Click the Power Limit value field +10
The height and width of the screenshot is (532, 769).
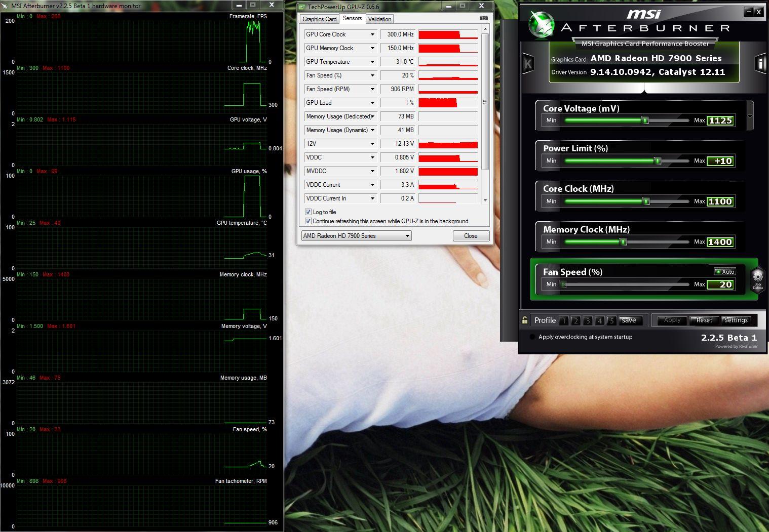(720, 161)
